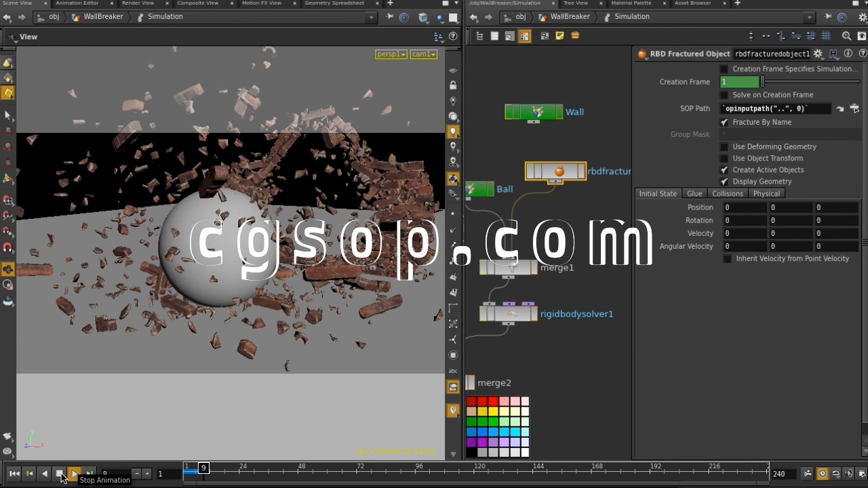Uncheck Fracture By Name
The image size is (868, 488).
[x=724, y=122]
